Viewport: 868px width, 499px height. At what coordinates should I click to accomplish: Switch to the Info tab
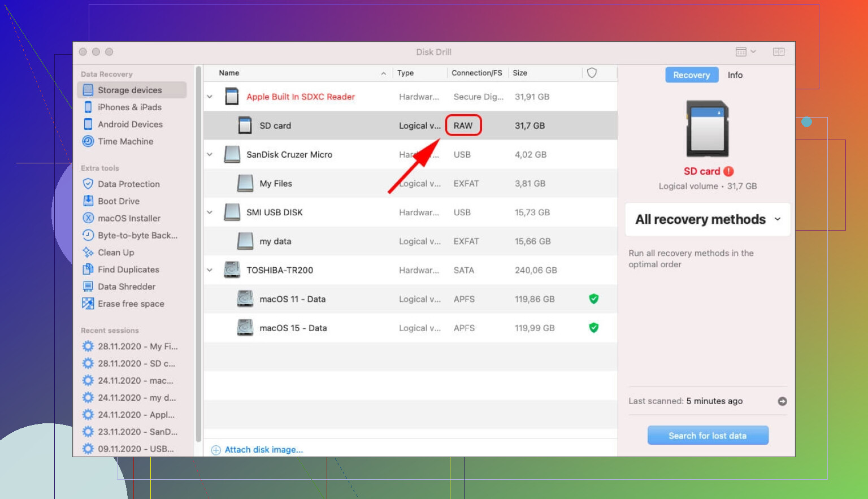point(735,75)
